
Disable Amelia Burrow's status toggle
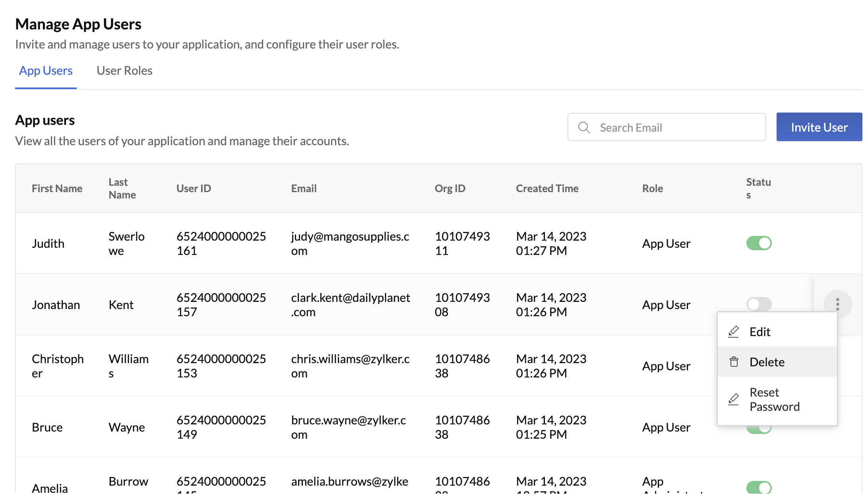(x=759, y=487)
